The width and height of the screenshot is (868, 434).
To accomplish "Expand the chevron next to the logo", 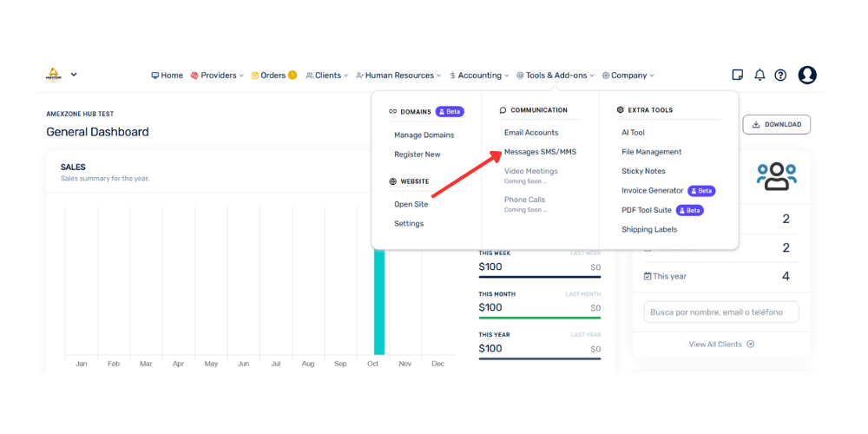I will pyautogui.click(x=74, y=74).
